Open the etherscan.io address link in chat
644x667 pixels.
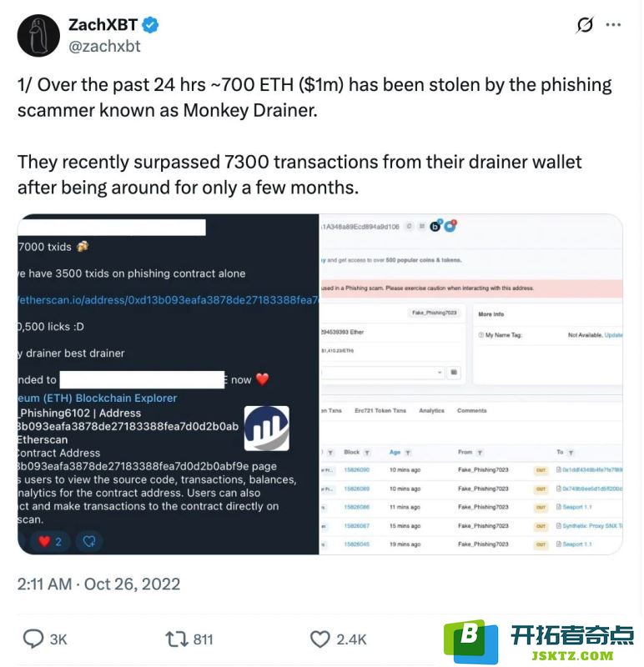(169, 300)
